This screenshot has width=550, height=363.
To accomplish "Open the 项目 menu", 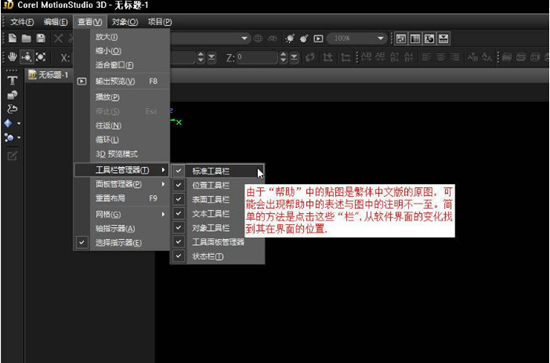I will pos(160,22).
